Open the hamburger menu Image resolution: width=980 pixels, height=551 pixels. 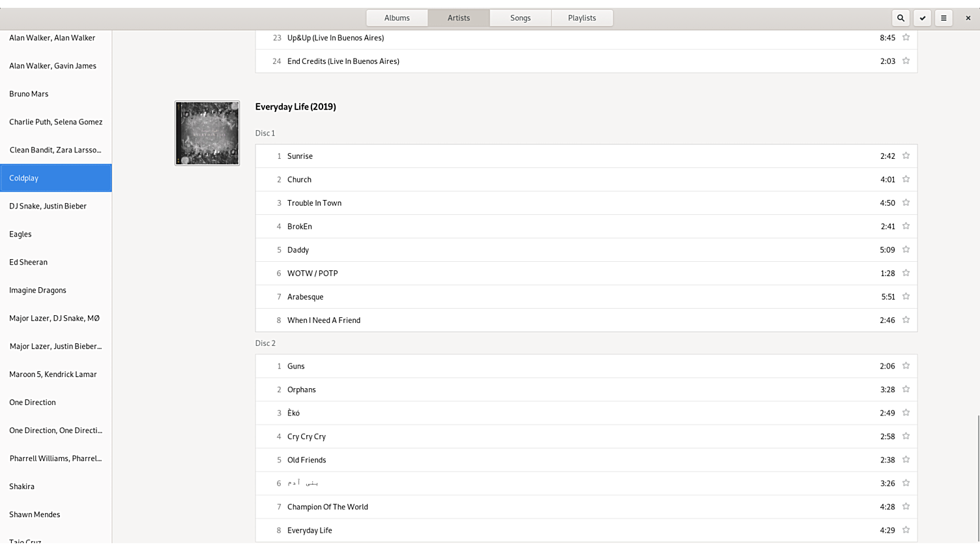944,18
